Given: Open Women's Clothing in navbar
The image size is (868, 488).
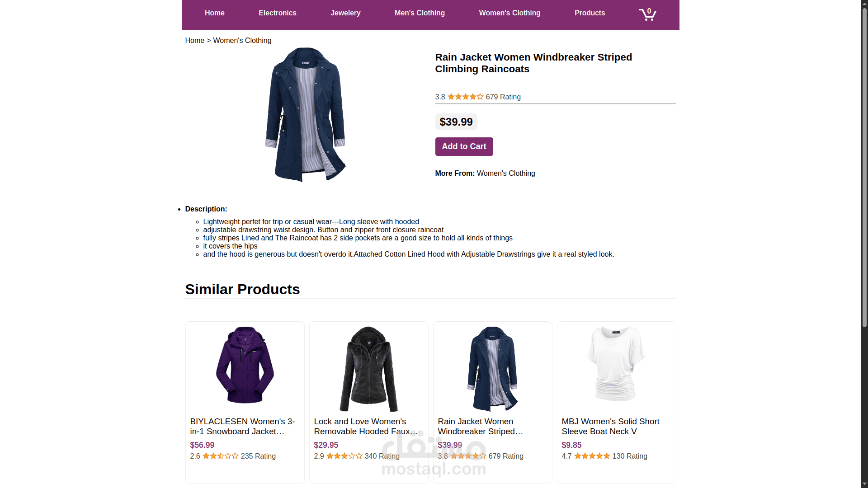Looking at the screenshot, I should pyautogui.click(x=509, y=13).
